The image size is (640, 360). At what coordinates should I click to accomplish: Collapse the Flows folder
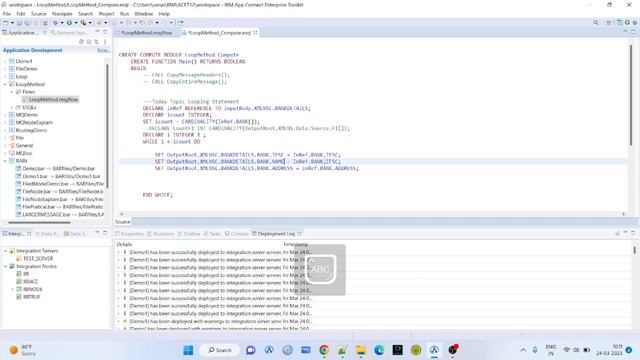pos(11,92)
